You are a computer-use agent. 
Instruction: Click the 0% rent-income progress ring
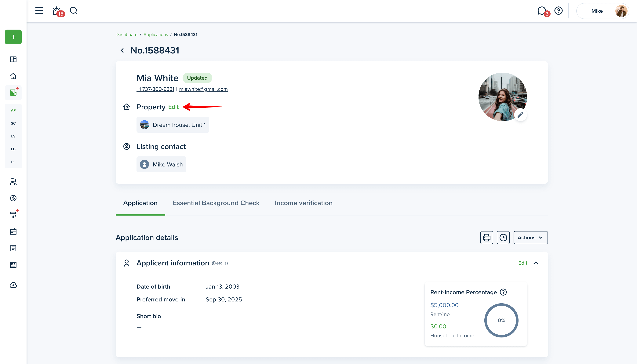point(501,320)
